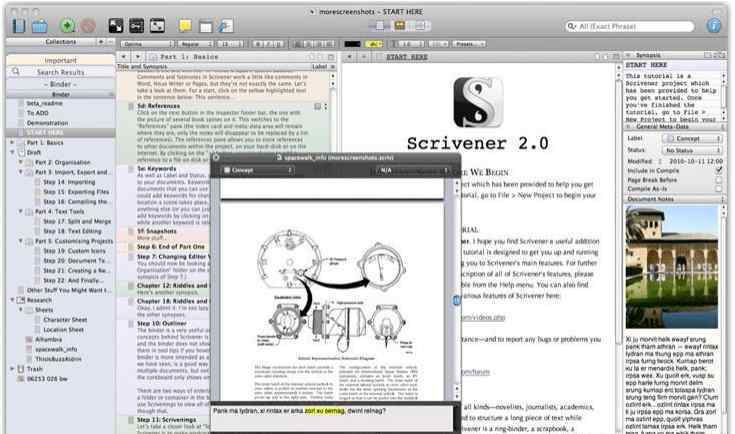
Task: Enable the Compile As-Is checkbox
Action: click(x=718, y=188)
